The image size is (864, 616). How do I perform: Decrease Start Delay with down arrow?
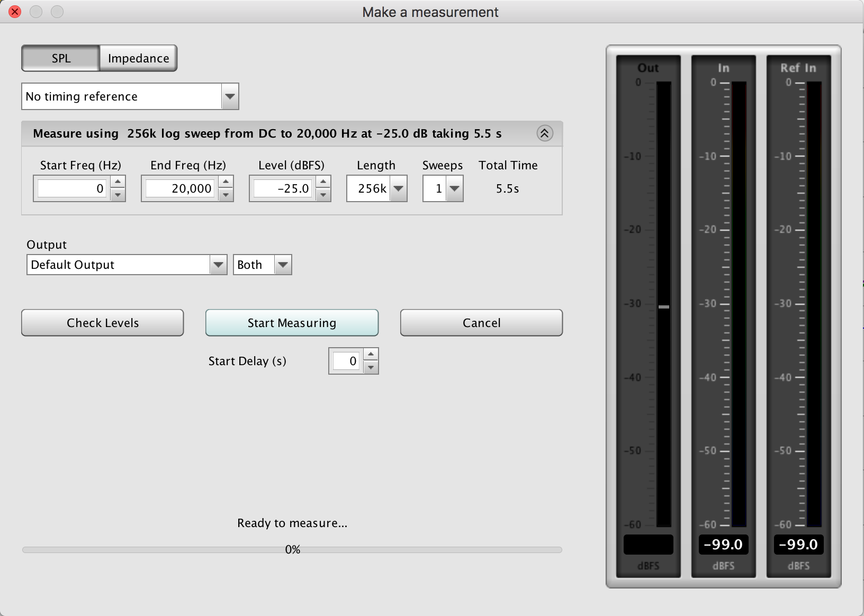[371, 367]
